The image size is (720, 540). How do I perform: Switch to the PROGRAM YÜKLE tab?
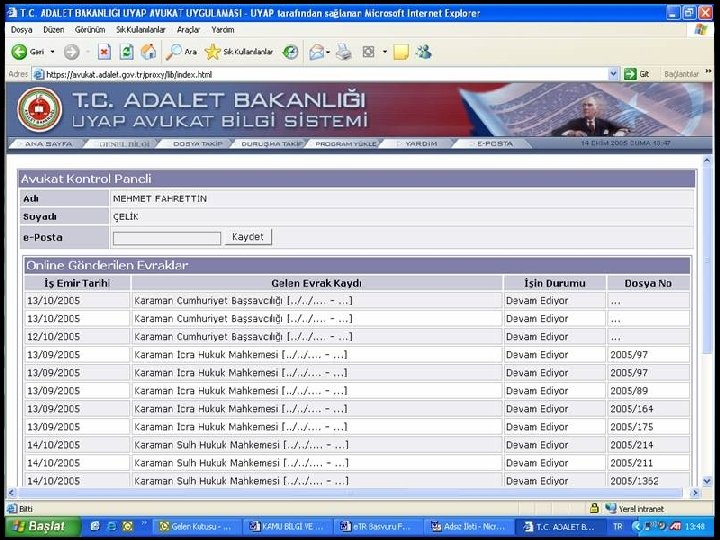345,144
